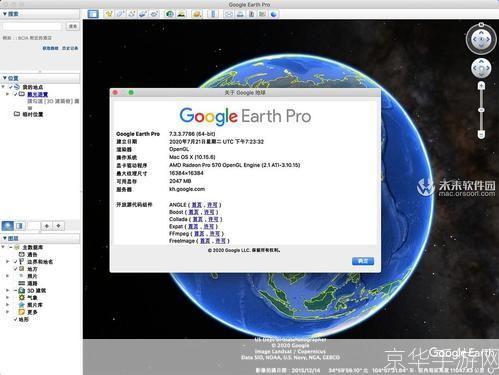The width and height of the screenshot is (499, 375).
Task: Select the Ruler toolbar icon
Action: point(213,14)
